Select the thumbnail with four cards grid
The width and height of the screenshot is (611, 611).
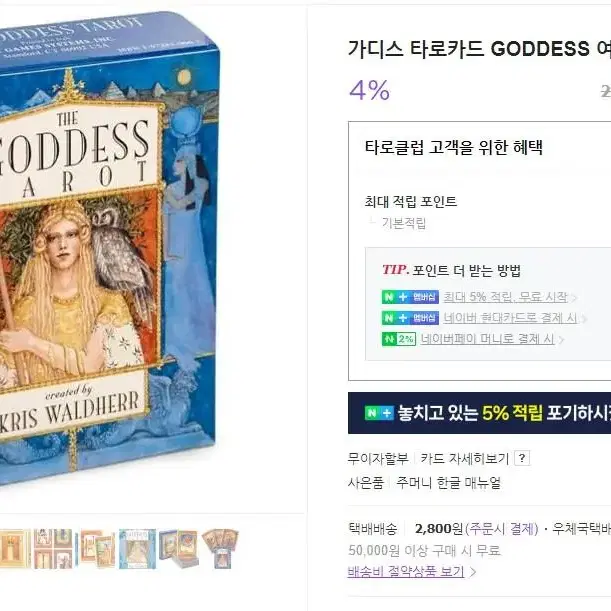[x=53, y=548]
